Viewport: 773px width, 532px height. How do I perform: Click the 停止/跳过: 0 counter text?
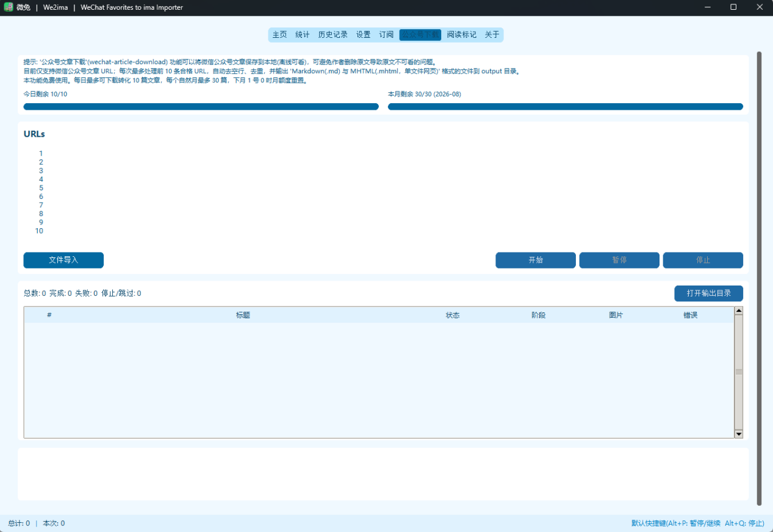[121, 293]
